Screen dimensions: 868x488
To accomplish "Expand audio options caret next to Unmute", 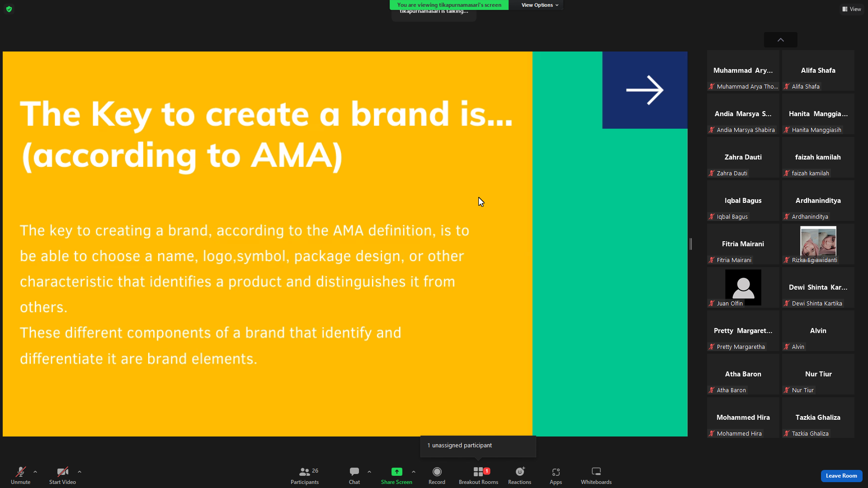I will [x=35, y=472].
